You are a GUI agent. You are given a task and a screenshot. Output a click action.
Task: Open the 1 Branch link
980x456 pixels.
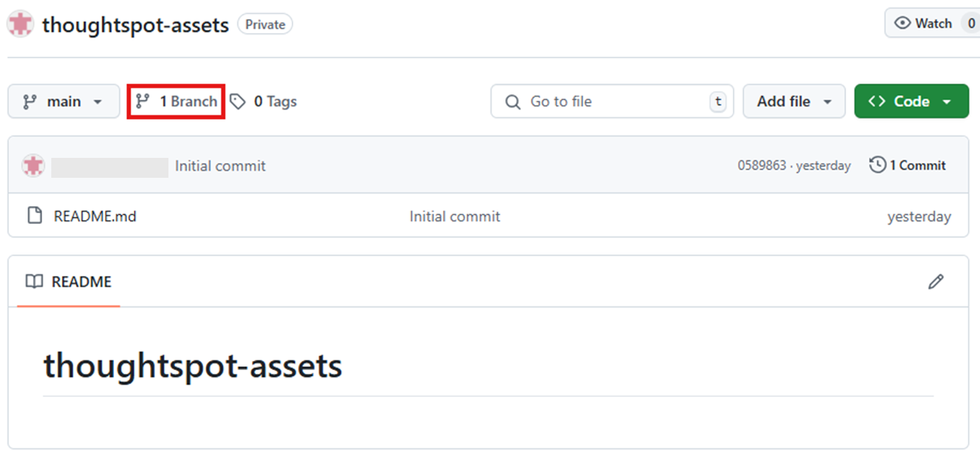[176, 101]
